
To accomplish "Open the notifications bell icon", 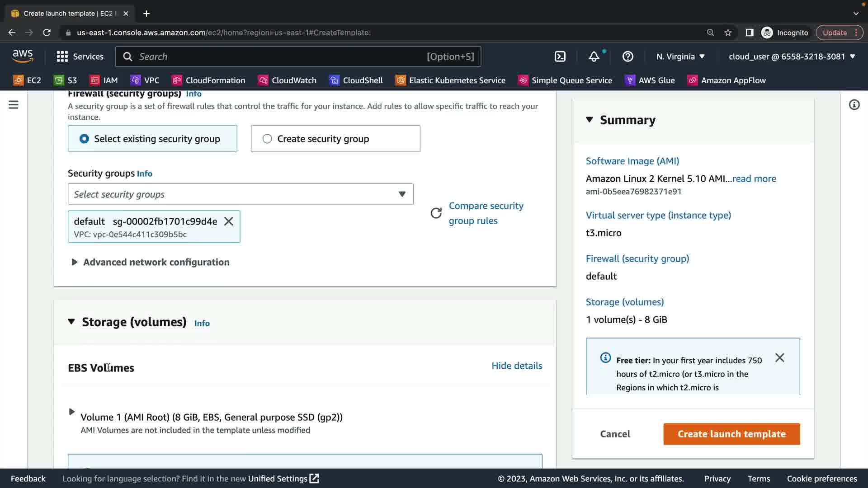I will coord(594,56).
